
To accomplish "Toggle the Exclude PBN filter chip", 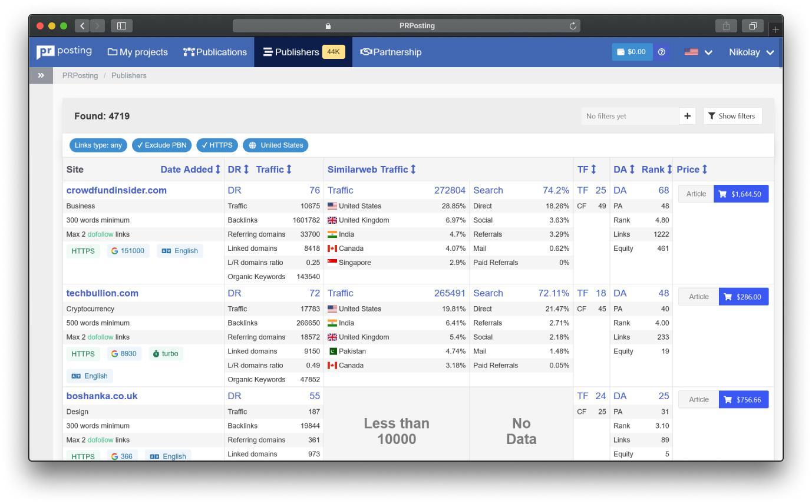I will (162, 145).
